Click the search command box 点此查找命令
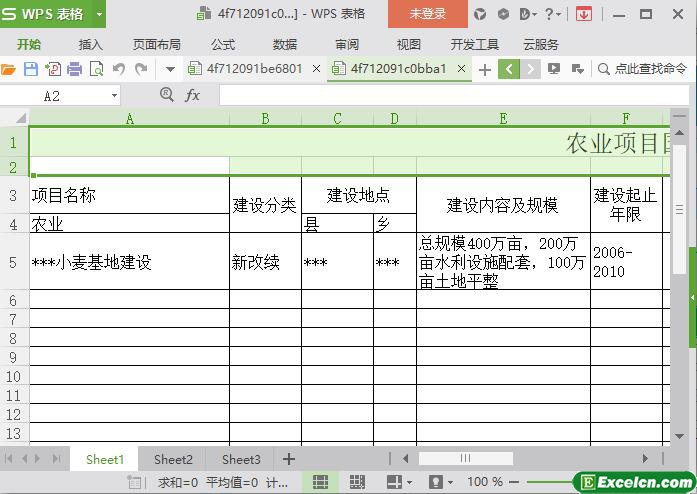Viewport: 697px width, 494px height. tap(642, 69)
